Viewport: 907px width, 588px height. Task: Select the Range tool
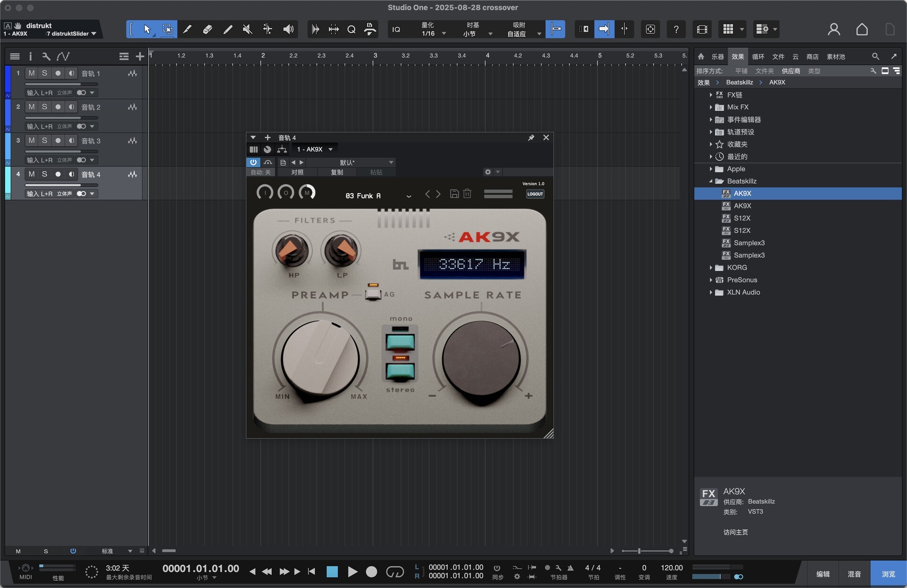click(167, 29)
